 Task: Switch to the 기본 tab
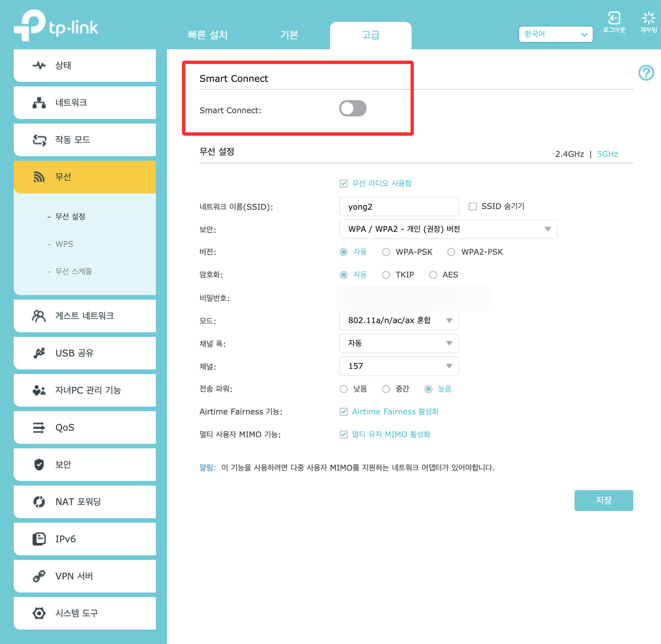click(289, 35)
